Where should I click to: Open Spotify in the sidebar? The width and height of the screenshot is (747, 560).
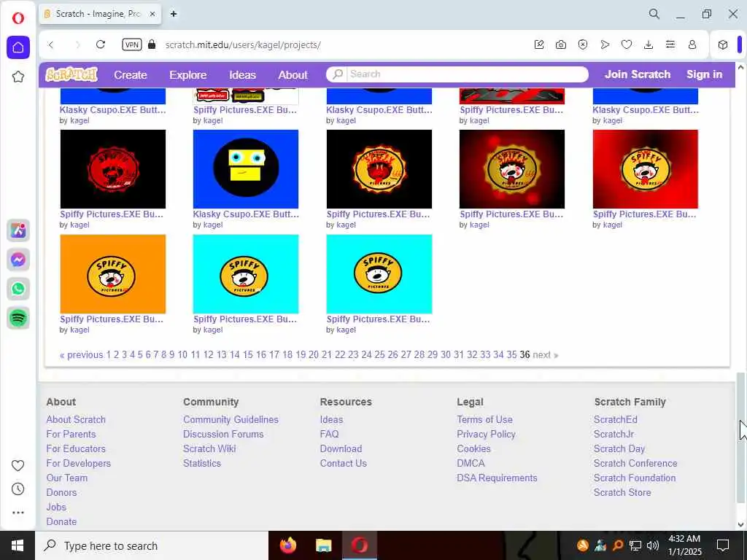point(18,318)
